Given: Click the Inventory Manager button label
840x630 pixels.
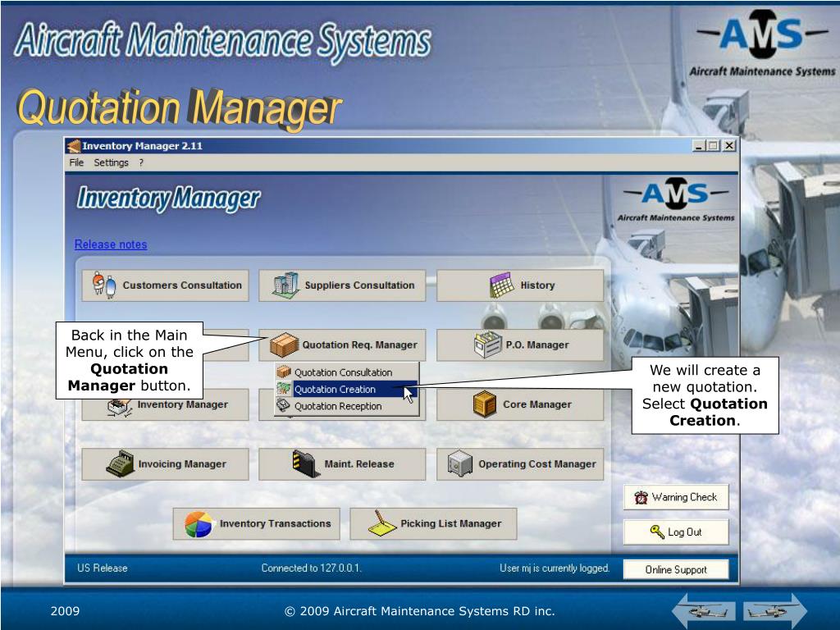Looking at the screenshot, I should [x=183, y=404].
